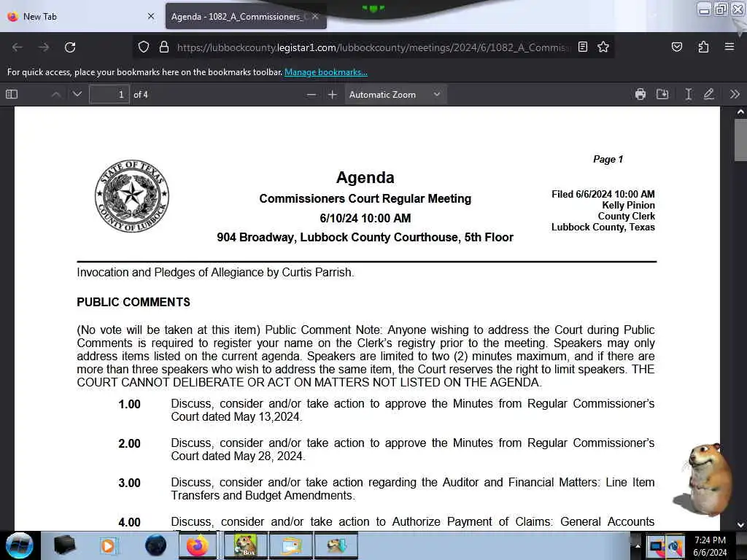Close the Agenda tab
This screenshot has width=747, height=560.
[315, 16]
